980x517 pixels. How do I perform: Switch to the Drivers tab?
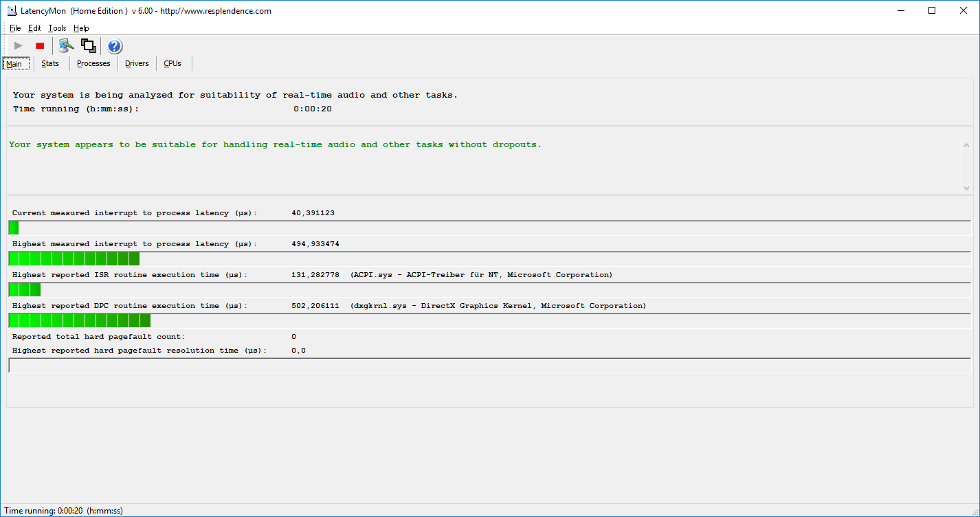(137, 64)
